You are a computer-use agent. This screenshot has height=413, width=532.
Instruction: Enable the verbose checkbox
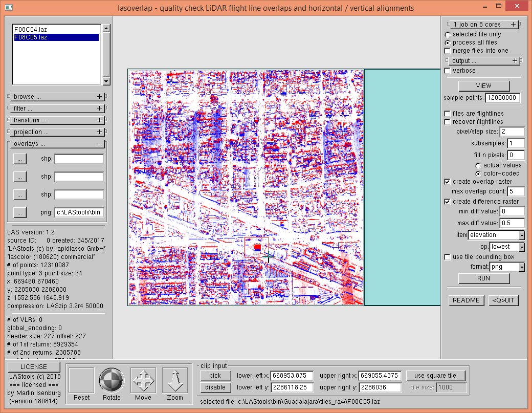coord(448,71)
